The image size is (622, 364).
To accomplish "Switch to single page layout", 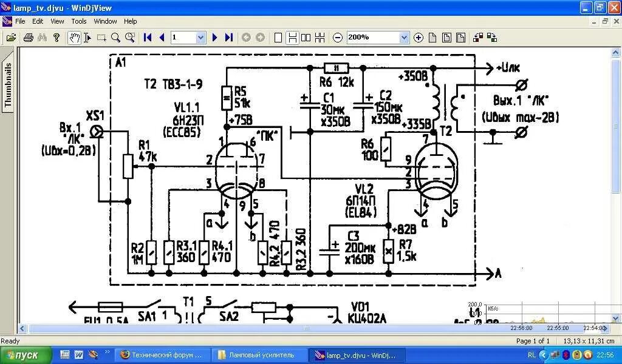I will click(278, 38).
